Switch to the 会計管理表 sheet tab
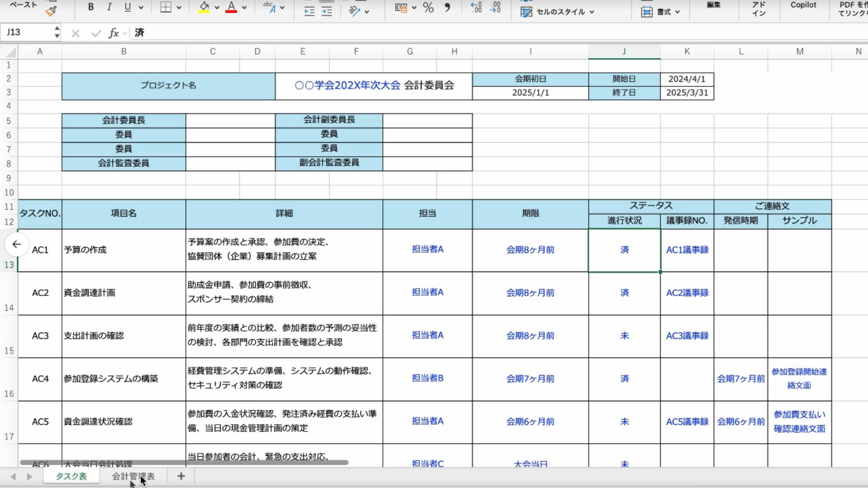This screenshot has height=488, width=868. click(x=133, y=476)
